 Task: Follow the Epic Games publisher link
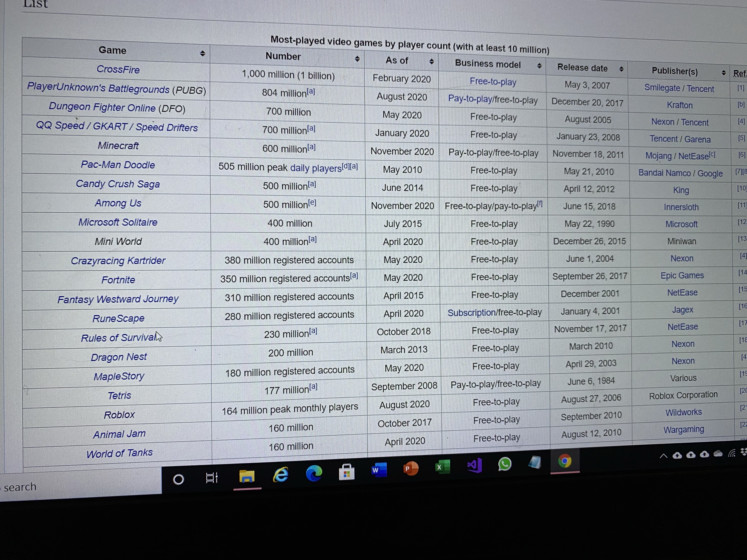682,275
